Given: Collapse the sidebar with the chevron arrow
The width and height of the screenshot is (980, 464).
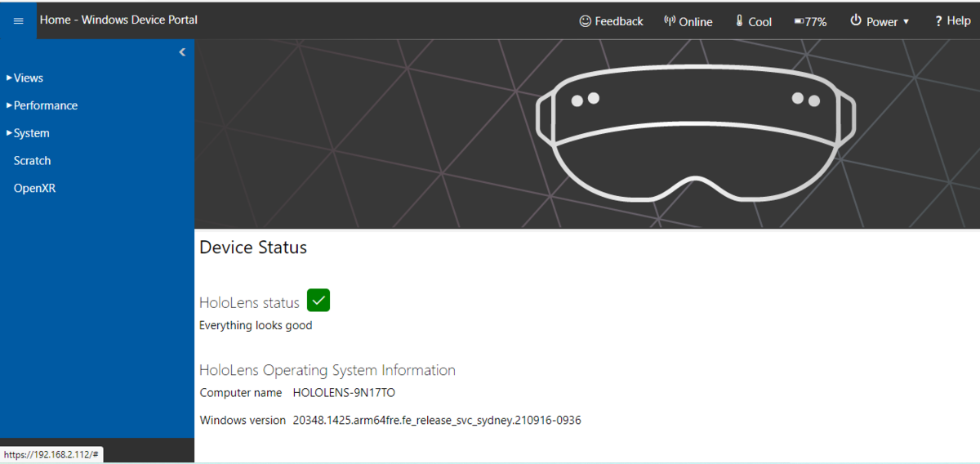Looking at the screenshot, I should (x=182, y=52).
